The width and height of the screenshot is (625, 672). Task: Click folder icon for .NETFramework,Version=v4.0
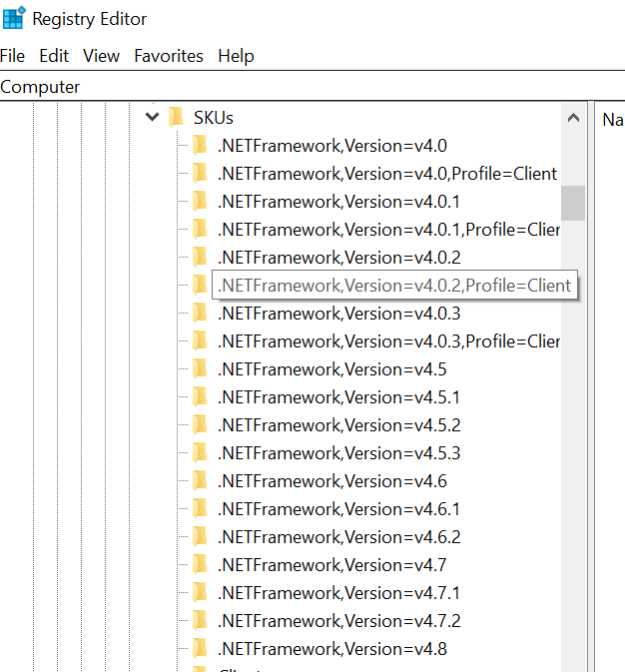pos(201,146)
